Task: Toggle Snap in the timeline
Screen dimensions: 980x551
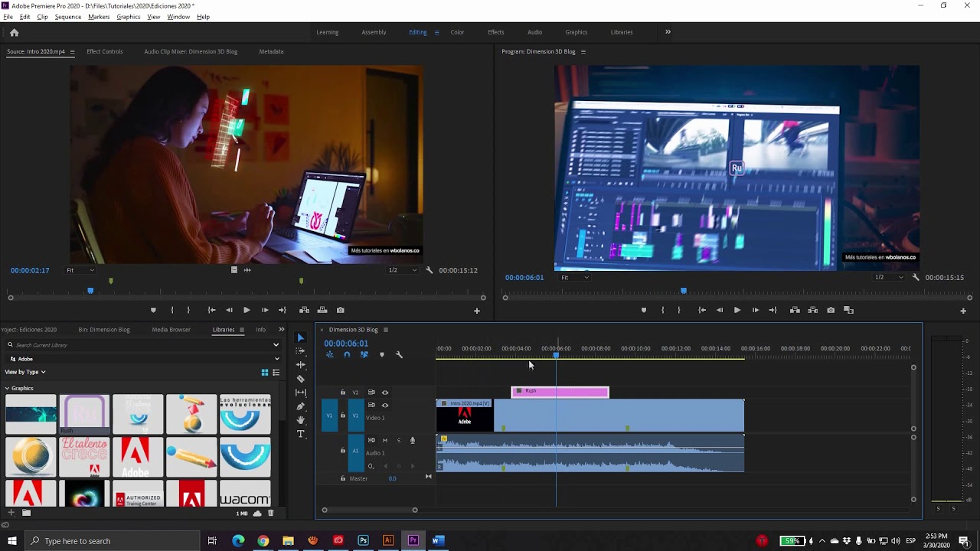Action: click(x=347, y=354)
